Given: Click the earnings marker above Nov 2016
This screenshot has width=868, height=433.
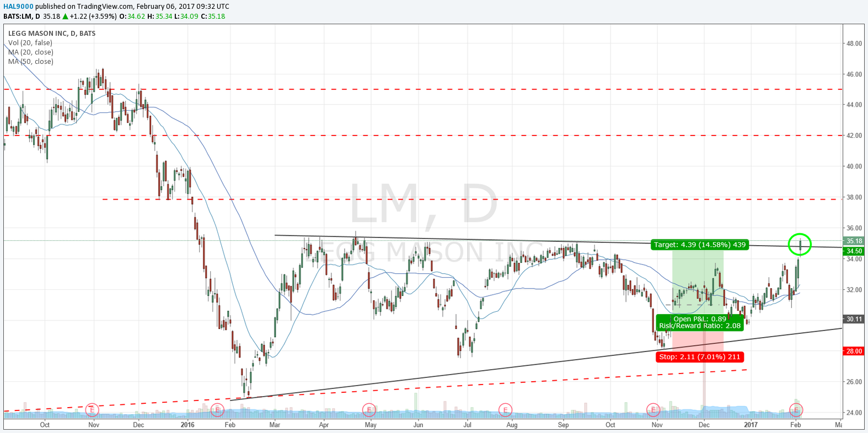Looking at the screenshot, I should pyautogui.click(x=653, y=409).
